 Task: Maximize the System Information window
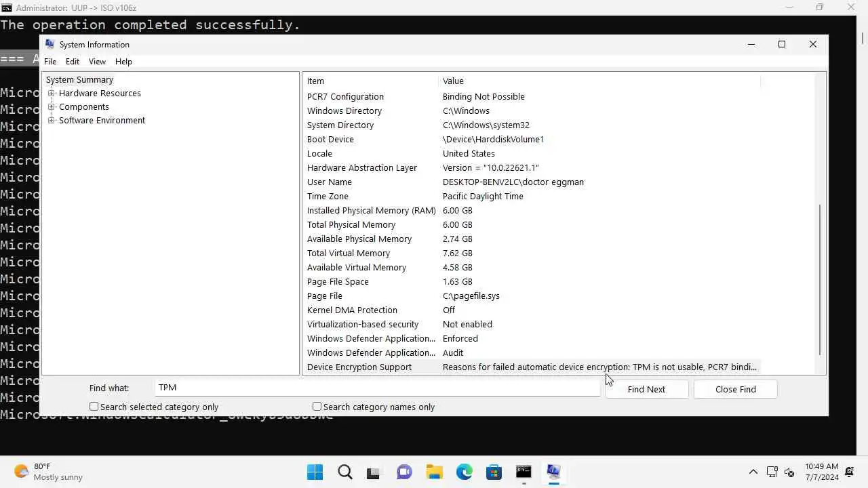pos(782,44)
